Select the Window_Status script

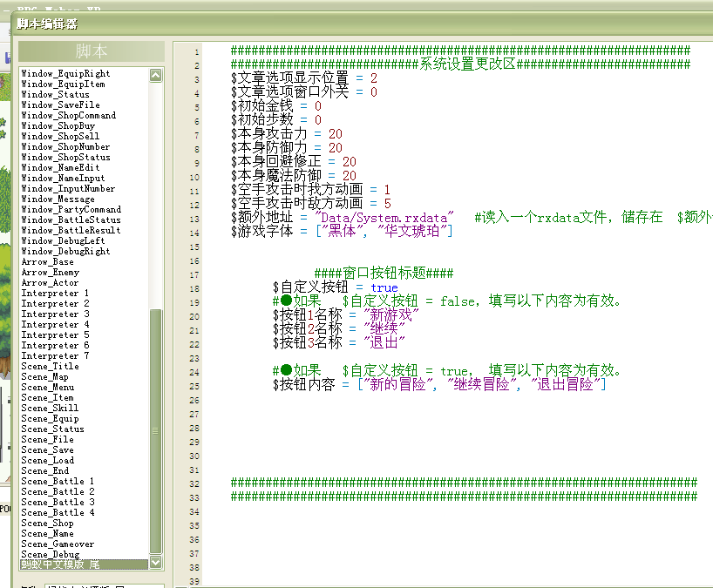click(x=55, y=95)
